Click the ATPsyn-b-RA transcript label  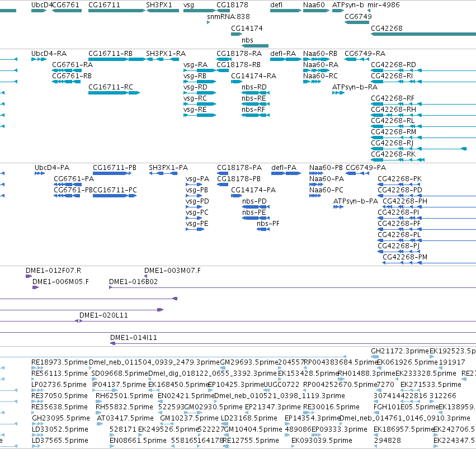click(355, 87)
